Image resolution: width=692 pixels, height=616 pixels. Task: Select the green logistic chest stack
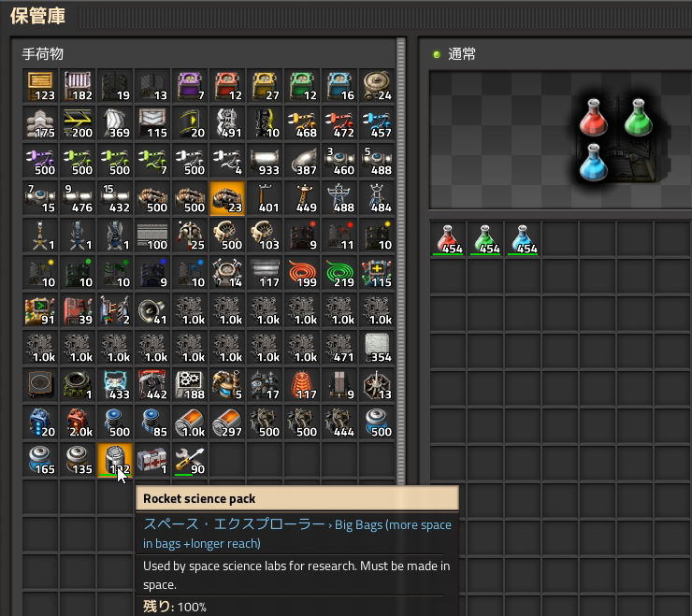tap(302, 86)
